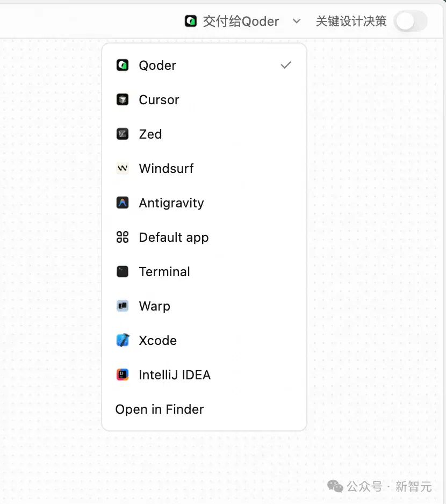Pick Xcode from the list
The image size is (446, 504).
204,341
